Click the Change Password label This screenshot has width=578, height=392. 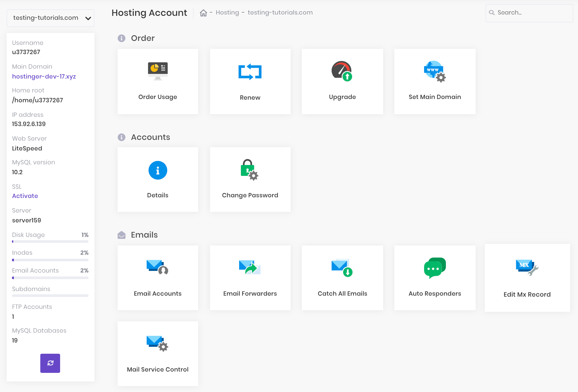tap(250, 195)
